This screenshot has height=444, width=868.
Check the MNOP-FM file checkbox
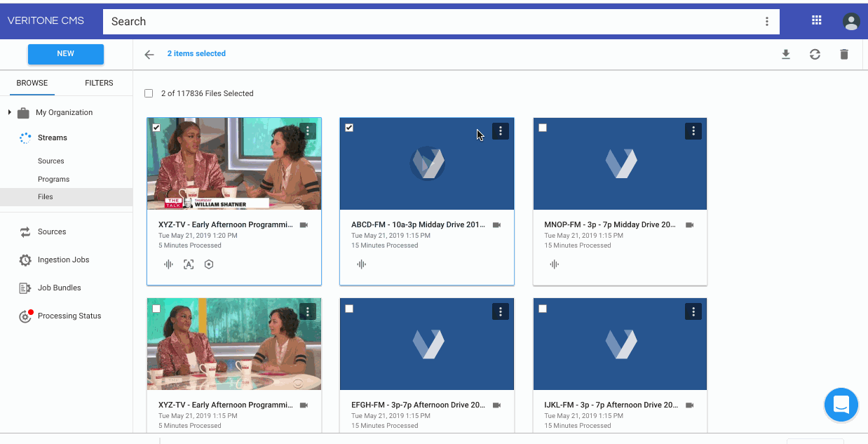541,128
